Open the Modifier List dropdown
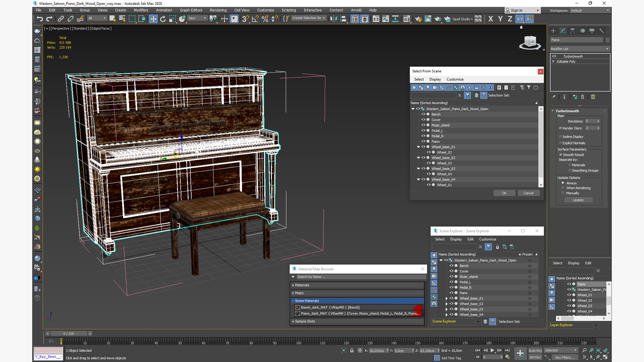Screen dimensions: 644x362 580,49
